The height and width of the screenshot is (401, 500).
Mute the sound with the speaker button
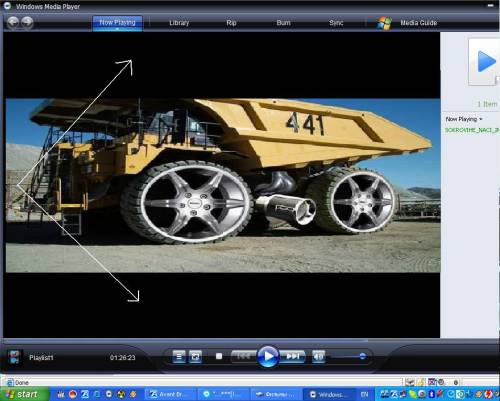tap(318, 357)
